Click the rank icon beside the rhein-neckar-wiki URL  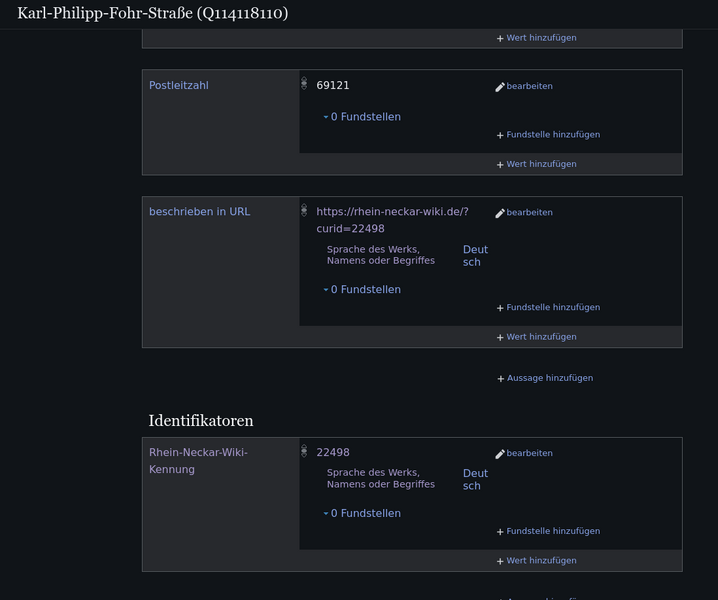pyautogui.click(x=304, y=210)
